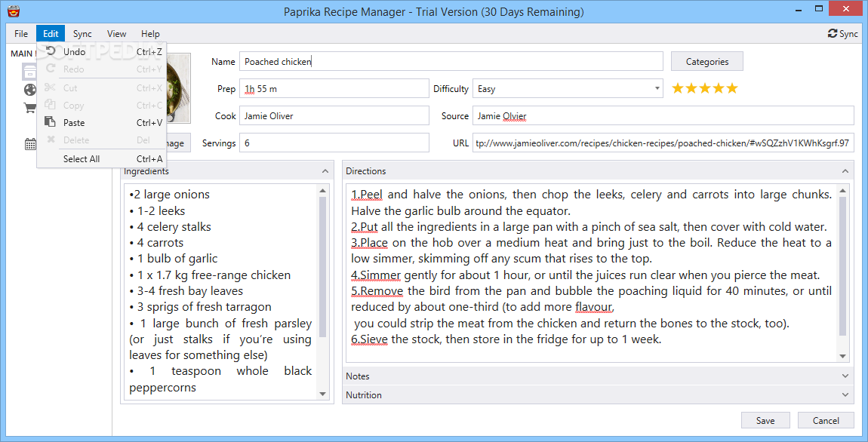The height and width of the screenshot is (442, 868).
Task: Click the Ingredients scrollbar down arrow
Action: pyautogui.click(x=323, y=394)
